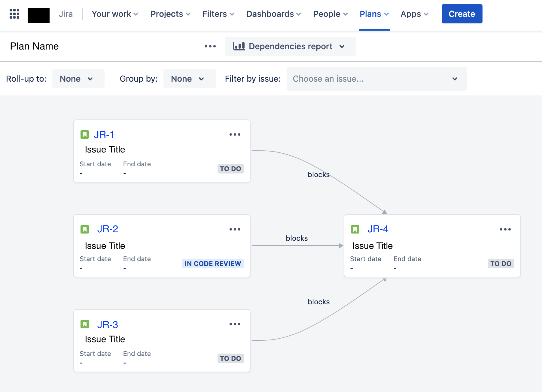
Task: Open the Roll-up to dropdown
Action: (78, 79)
